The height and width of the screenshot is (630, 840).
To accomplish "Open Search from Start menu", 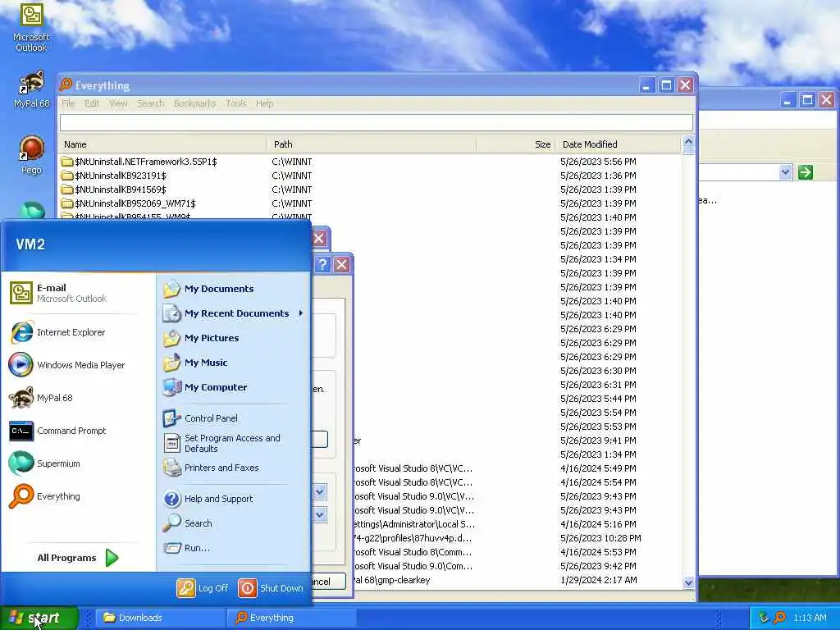I will [234, 523].
